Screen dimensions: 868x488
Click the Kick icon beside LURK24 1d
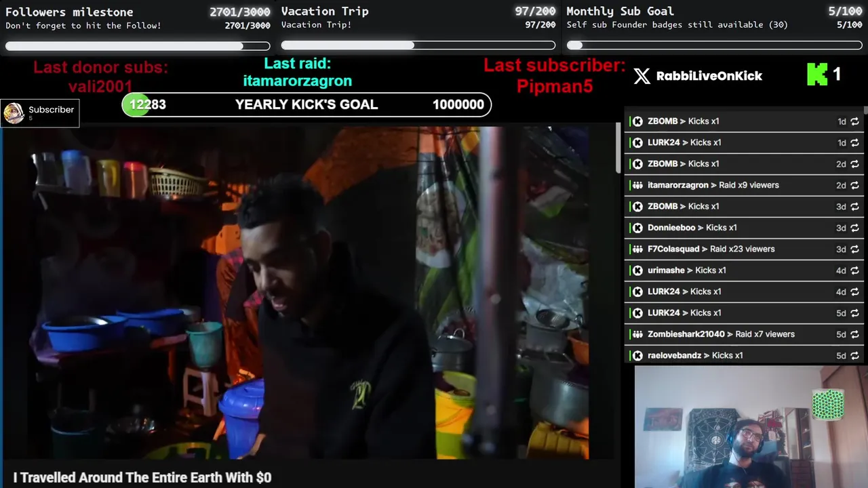point(637,142)
